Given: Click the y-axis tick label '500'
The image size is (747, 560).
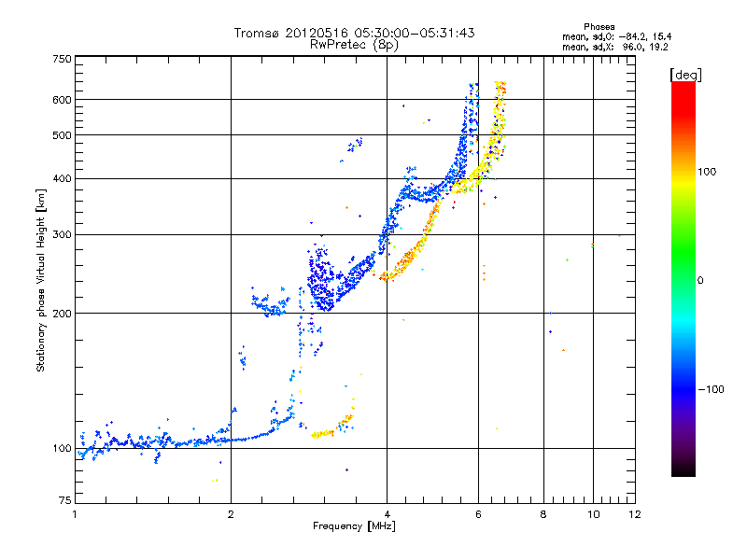Looking at the screenshot, I should [62, 135].
